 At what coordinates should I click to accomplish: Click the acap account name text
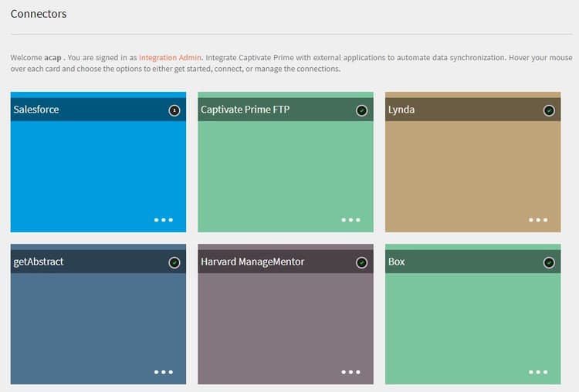(52, 58)
